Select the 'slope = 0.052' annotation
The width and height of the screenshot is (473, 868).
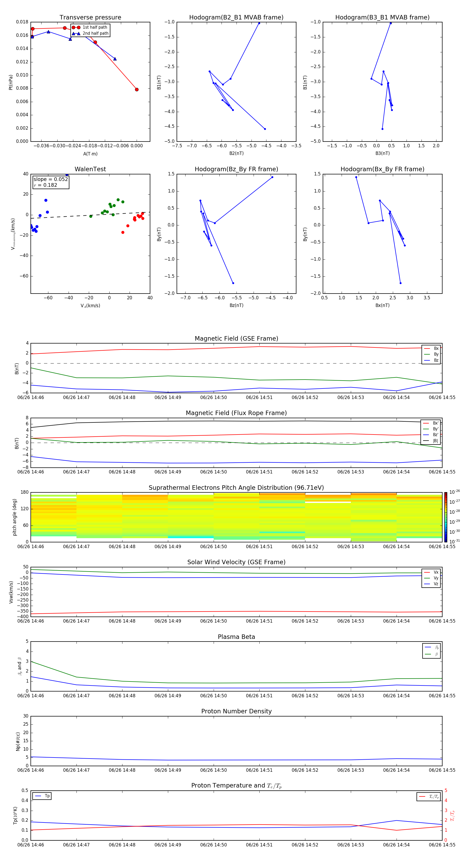coord(50,179)
